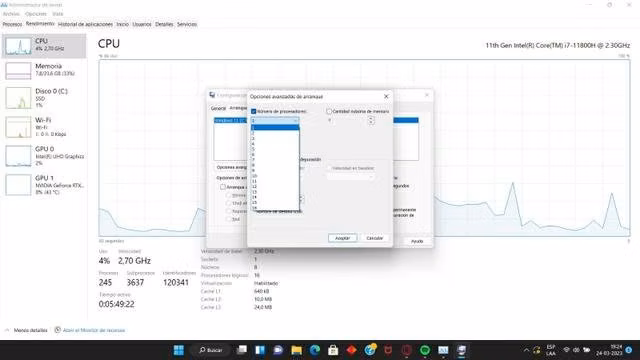Choose 1 in the processor dropdown list
The image size is (640, 360).
275,127
